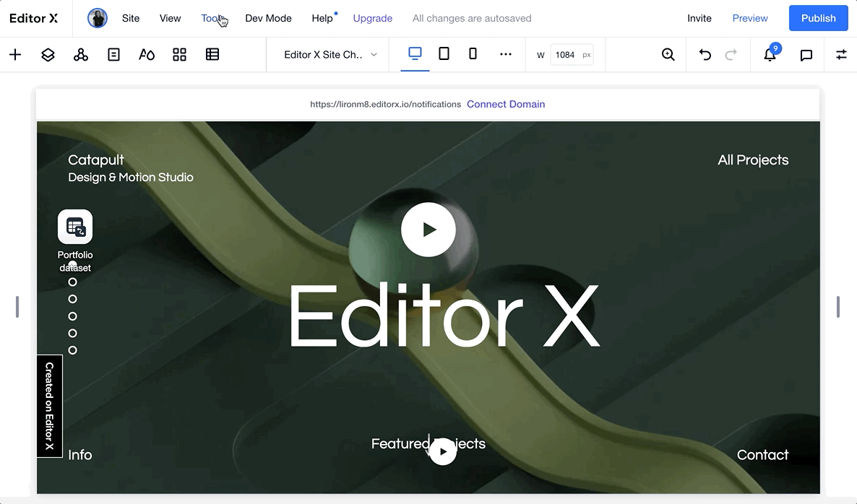Click the site URL text

click(385, 104)
